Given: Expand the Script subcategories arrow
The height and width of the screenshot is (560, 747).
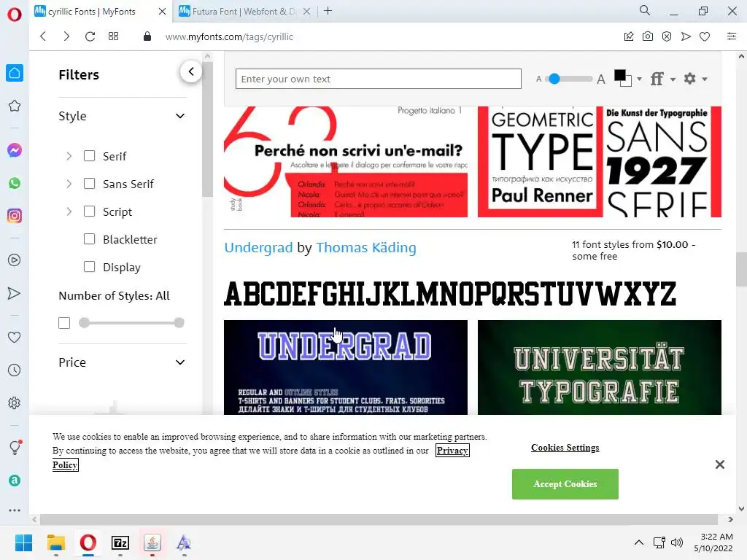Looking at the screenshot, I should pyautogui.click(x=69, y=211).
